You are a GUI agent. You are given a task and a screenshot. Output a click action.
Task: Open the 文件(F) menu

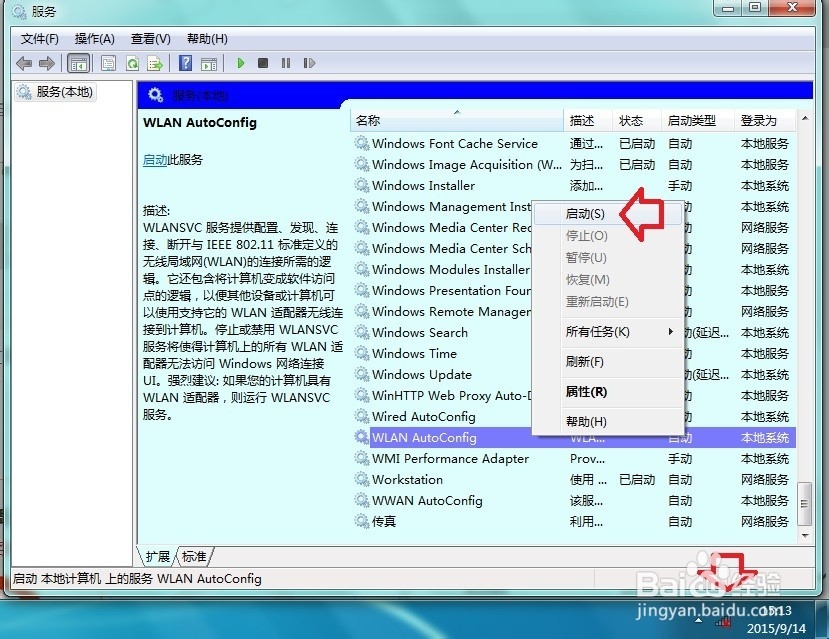coord(40,39)
